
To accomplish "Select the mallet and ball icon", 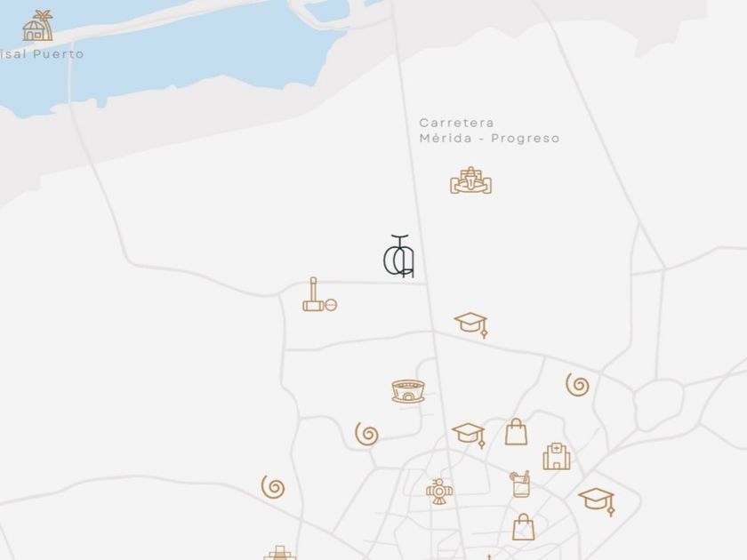I will 319,295.
